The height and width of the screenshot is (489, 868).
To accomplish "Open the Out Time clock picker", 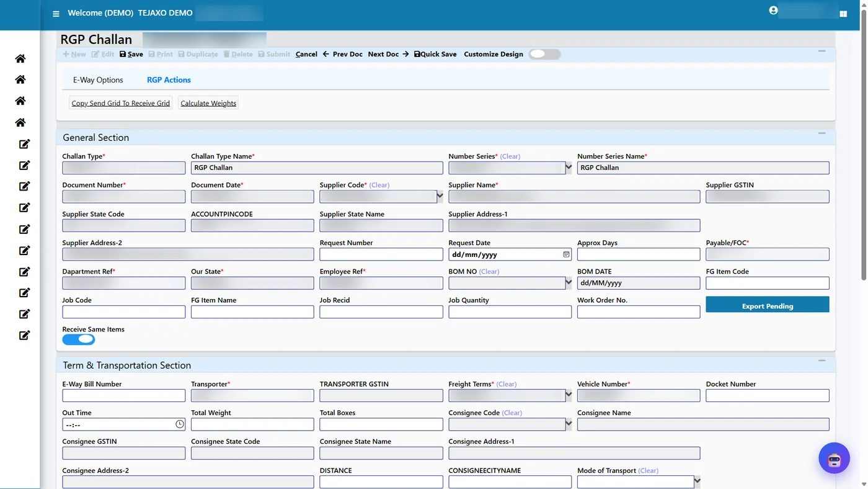I will tap(180, 424).
